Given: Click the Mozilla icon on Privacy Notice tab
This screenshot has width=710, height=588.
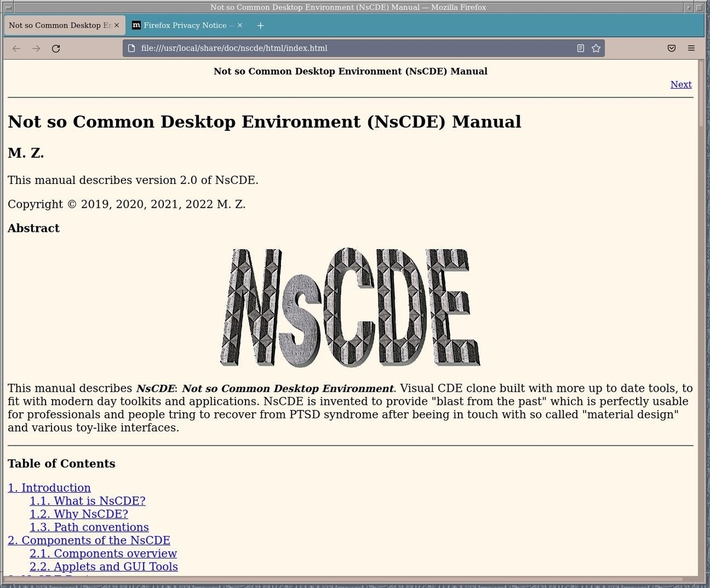Looking at the screenshot, I should click(136, 25).
